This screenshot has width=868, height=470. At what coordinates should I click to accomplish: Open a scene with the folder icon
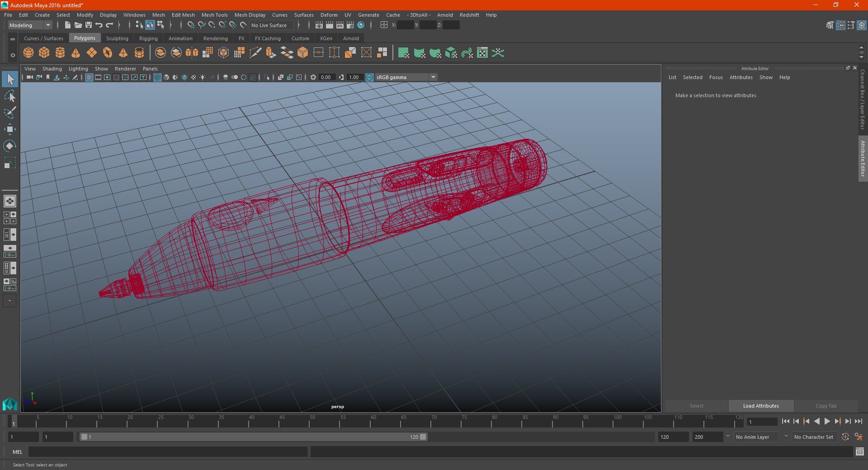78,25
